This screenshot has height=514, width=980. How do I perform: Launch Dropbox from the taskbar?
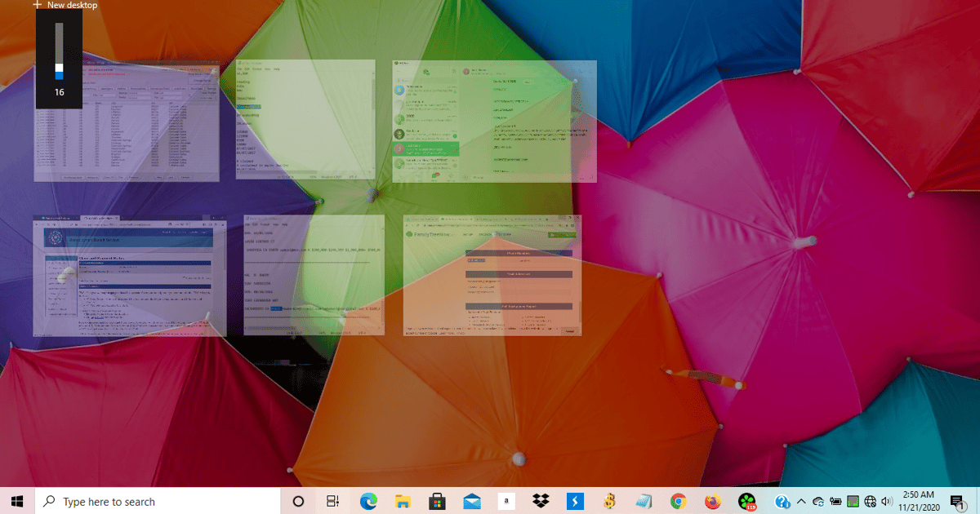(540, 501)
